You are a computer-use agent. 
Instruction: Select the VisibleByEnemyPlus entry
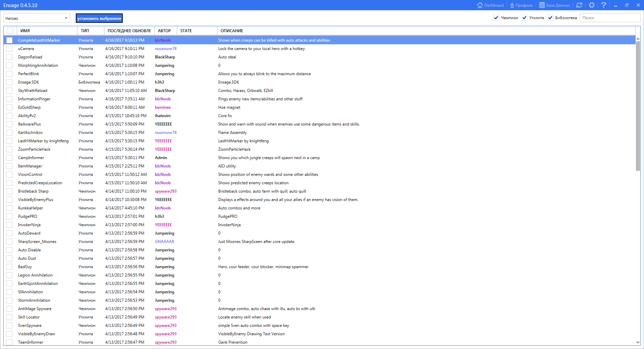[36, 200]
